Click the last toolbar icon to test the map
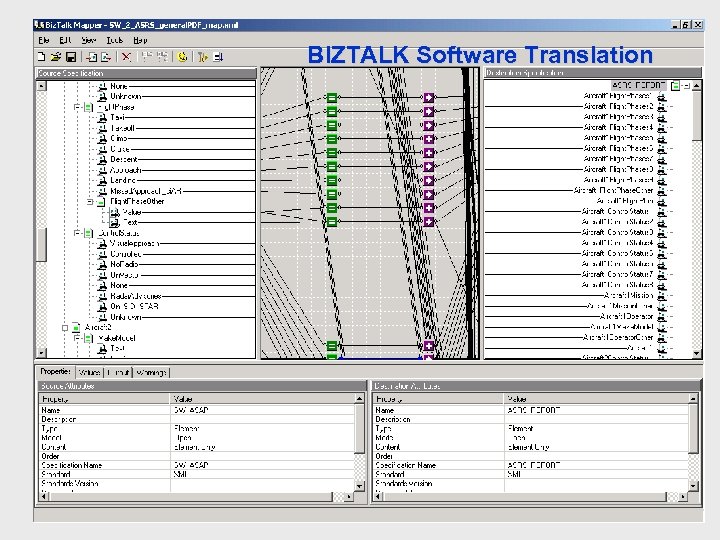 click(218, 56)
